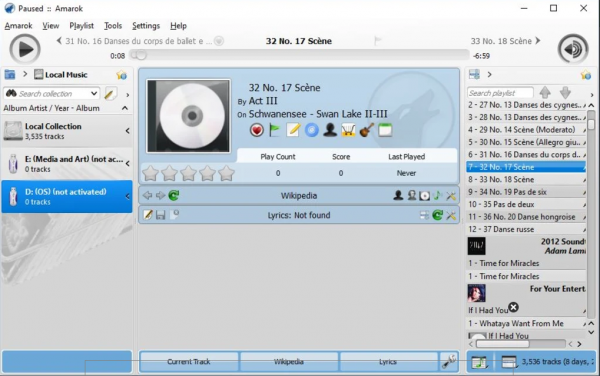Screen dimensions: 600x376
Task: Expand E: (Media and Art) collection arrow
Action: (128, 163)
